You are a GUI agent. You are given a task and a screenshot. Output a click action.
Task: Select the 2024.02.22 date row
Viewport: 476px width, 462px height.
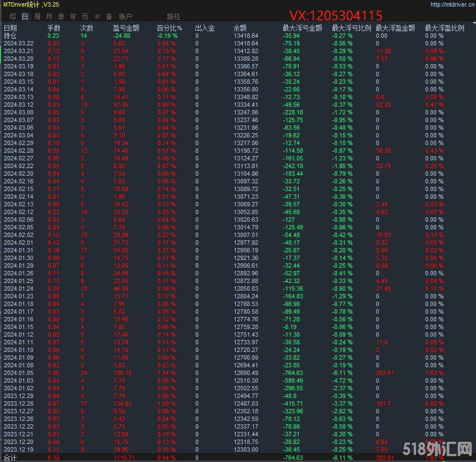[x=19, y=166]
